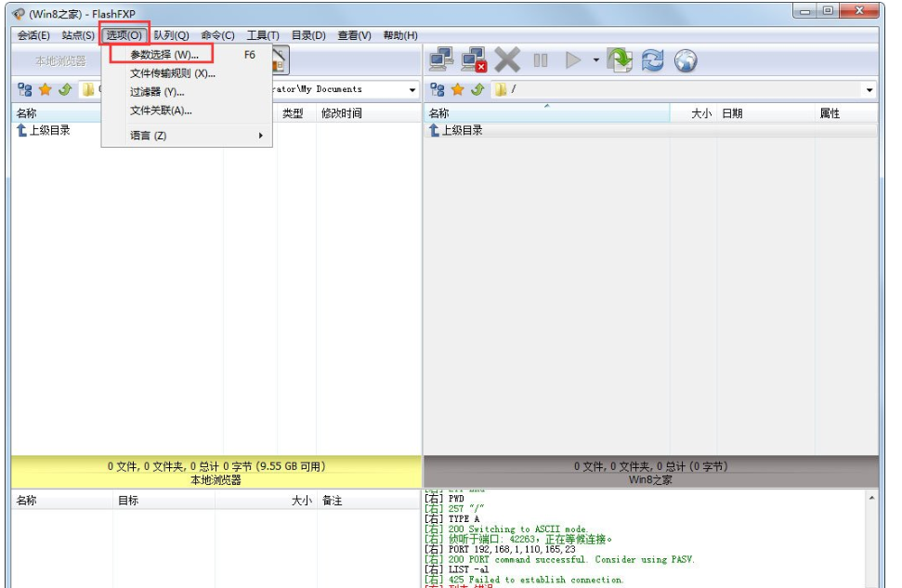Click the gray X abort icon
This screenshot has height=588, width=902.
pos(507,59)
